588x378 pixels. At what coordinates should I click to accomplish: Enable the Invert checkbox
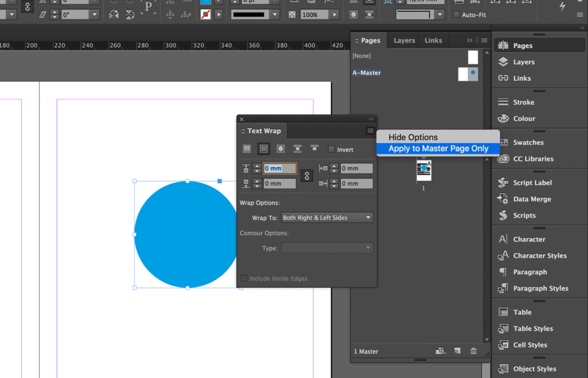330,149
